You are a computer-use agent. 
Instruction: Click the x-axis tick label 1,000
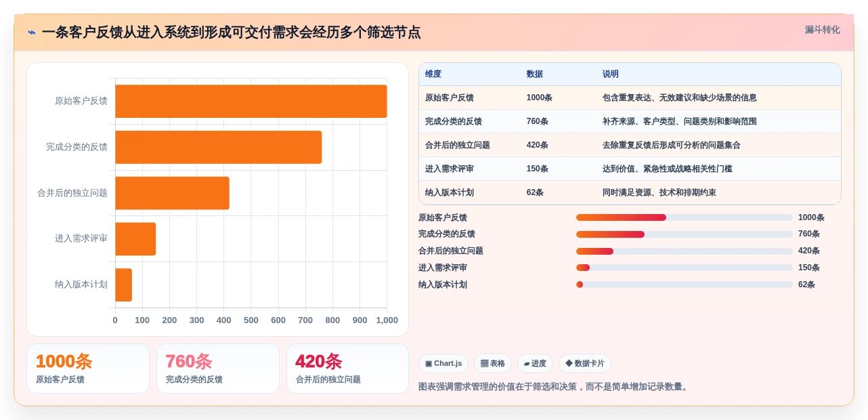[387, 320]
